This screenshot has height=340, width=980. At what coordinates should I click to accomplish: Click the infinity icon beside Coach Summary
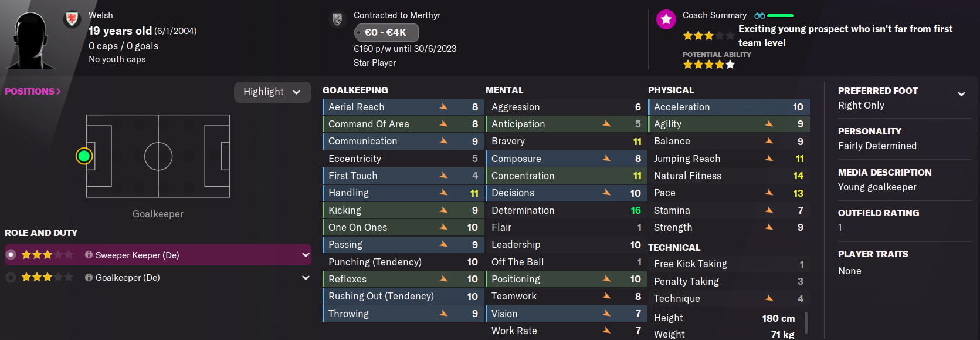[x=759, y=16]
